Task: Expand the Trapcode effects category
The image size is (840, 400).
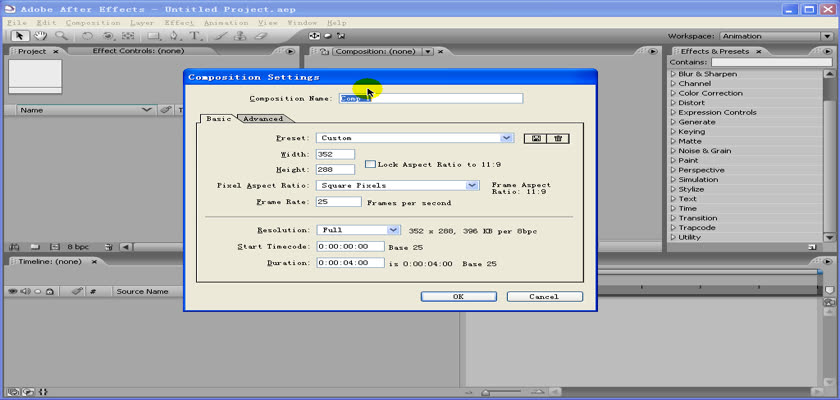Action: (673, 228)
